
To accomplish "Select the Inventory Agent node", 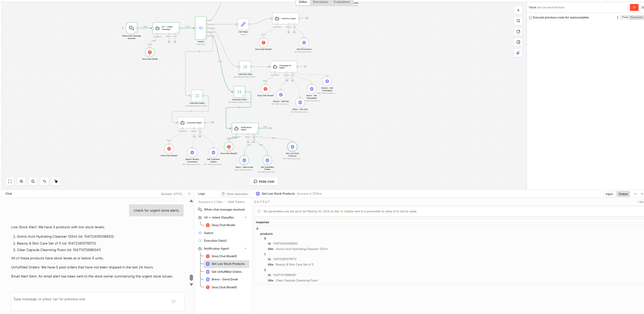I will [x=285, y=18].
